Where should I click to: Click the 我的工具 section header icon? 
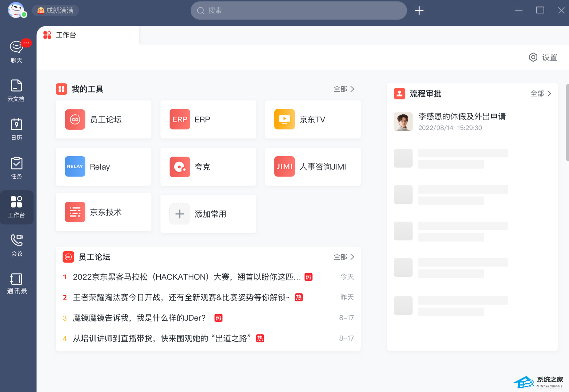(62, 89)
